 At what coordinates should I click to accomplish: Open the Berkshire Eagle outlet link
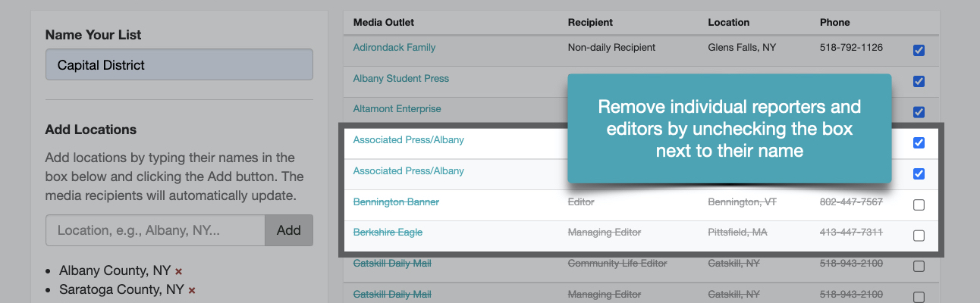(x=388, y=233)
